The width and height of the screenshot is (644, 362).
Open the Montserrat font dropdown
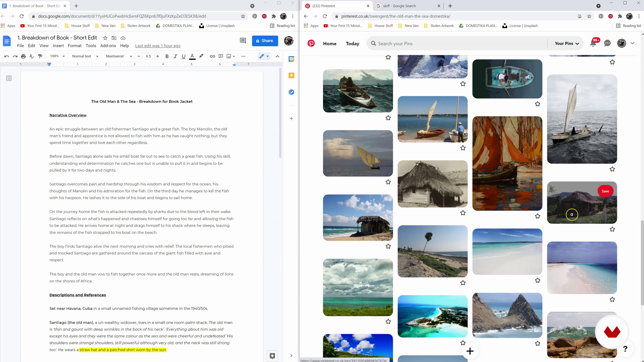119,56
